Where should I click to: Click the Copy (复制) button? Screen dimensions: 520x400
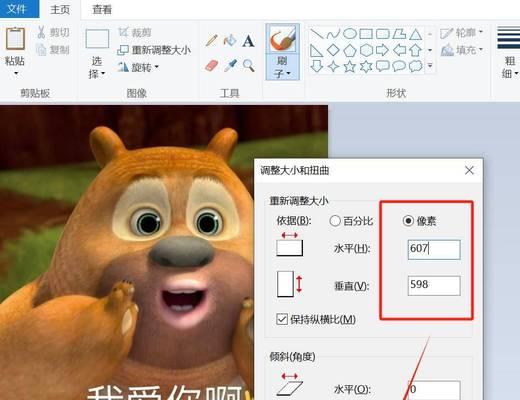53,50
